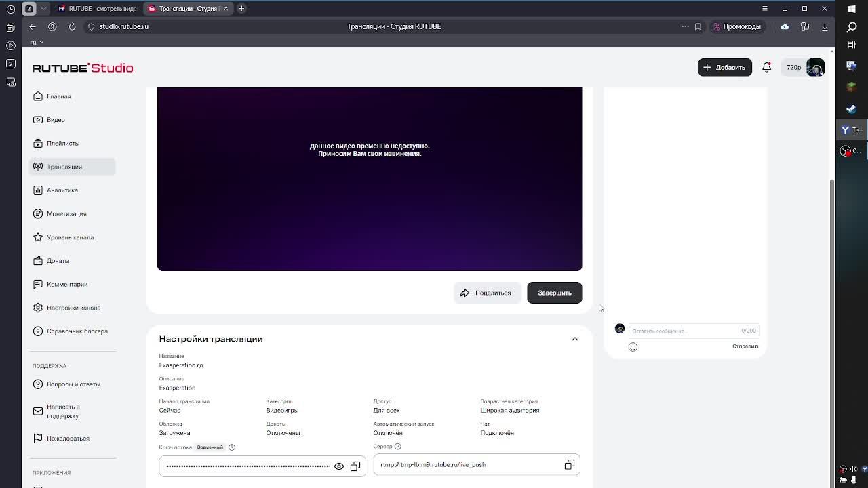868x488 pixels.
Task: Click the unavailable video preview player
Action: (x=370, y=179)
